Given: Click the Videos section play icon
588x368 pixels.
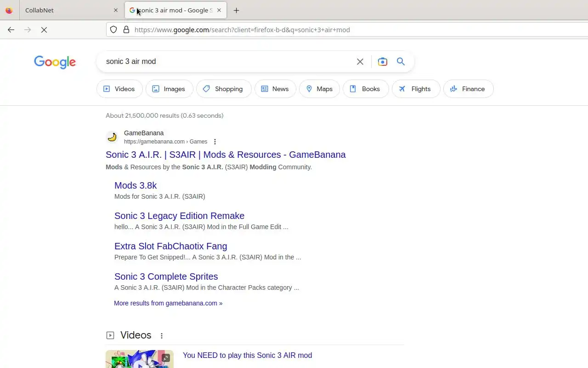Looking at the screenshot, I should pos(110,335).
